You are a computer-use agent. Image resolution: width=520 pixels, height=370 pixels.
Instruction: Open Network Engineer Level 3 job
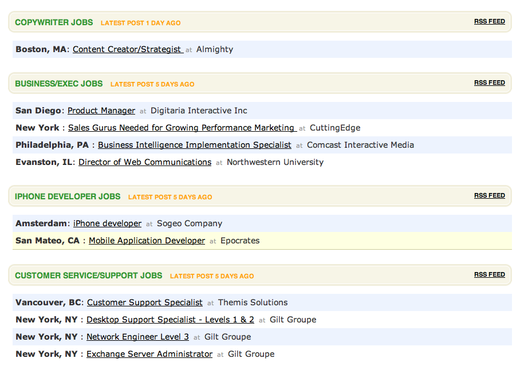click(x=138, y=337)
